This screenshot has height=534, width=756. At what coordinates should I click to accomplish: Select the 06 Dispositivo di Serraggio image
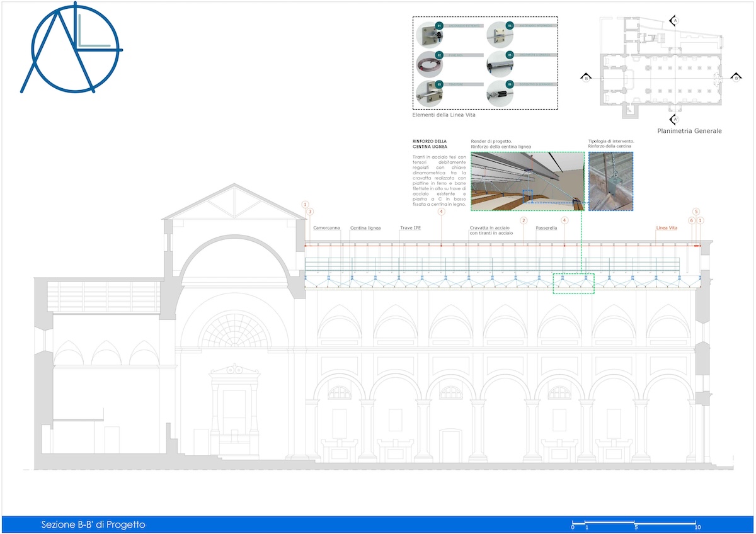tap(500, 93)
